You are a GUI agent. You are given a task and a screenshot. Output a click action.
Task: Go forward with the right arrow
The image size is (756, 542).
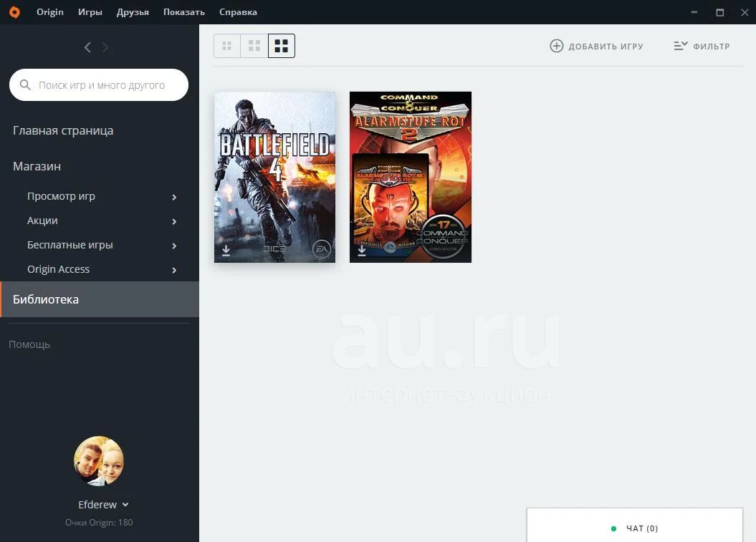point(105,47)
